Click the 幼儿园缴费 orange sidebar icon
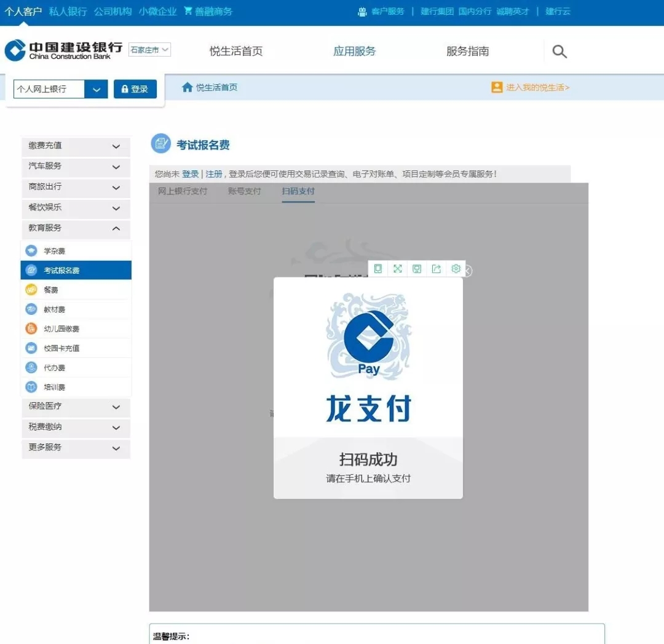Screen dimensions: 664x644 pos(31,328)
